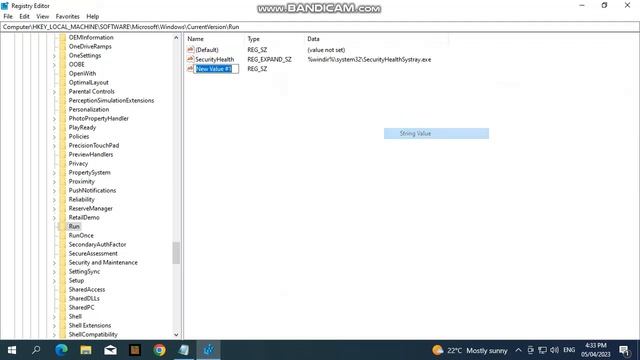Expand the RetailDemo key
The image size is (640, 360).
tap(54, 218)
